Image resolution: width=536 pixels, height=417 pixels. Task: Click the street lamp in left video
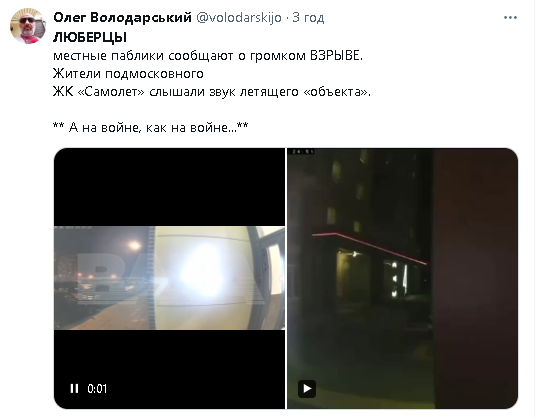[x=134, y=245]
